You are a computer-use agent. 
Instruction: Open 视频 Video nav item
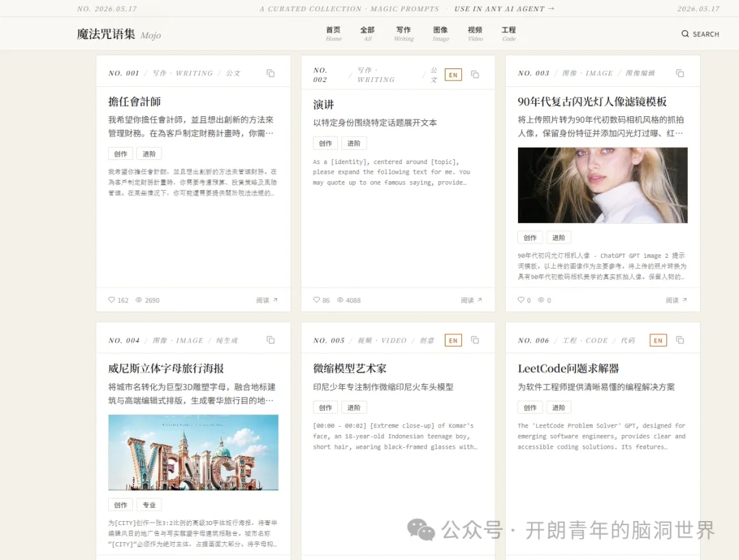pos(475,34)
